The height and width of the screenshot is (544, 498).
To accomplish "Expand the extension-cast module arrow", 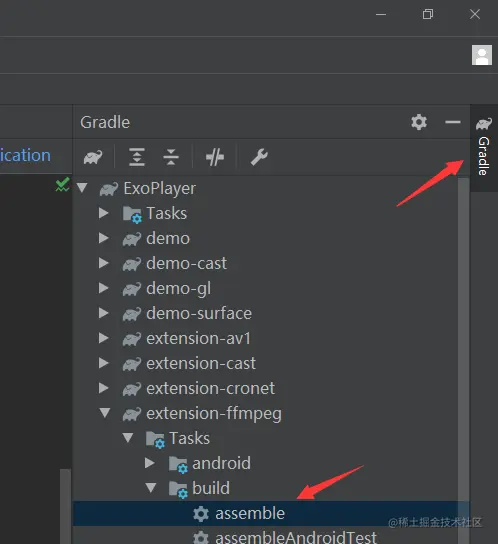I will [x=103, y=363].
